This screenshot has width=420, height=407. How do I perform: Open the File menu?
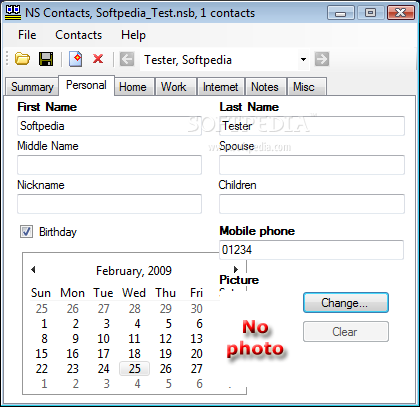pyautogui.click(x=27, y=35)
